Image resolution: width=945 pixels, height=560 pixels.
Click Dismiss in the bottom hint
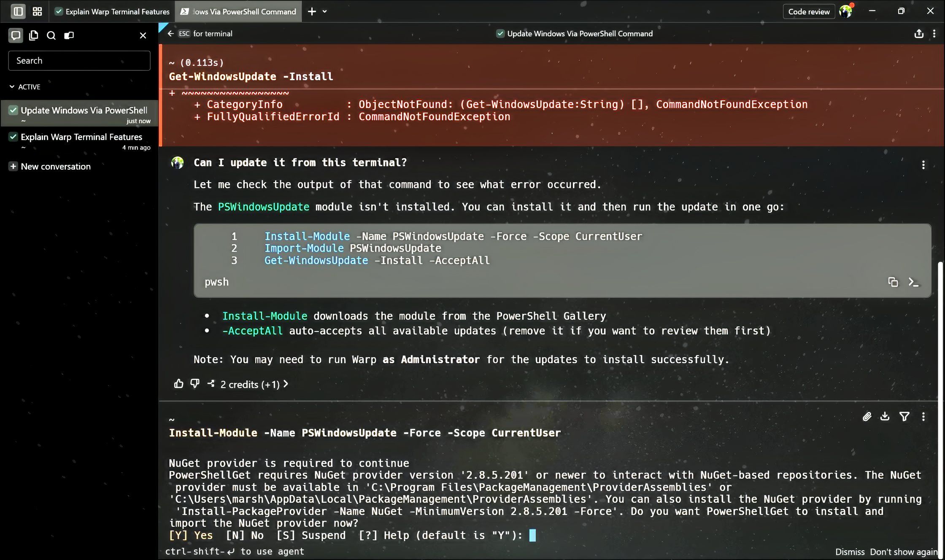pos(850,552)
